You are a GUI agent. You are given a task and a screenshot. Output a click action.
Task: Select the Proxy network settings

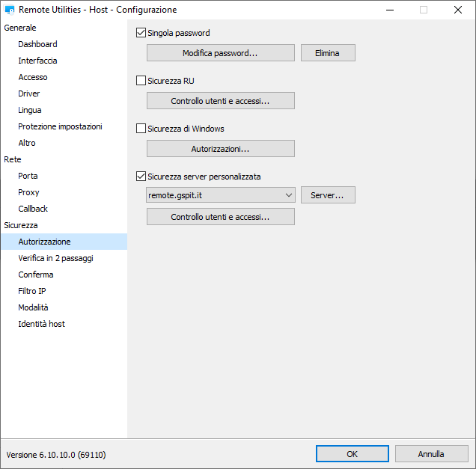[x=28, y=192]
